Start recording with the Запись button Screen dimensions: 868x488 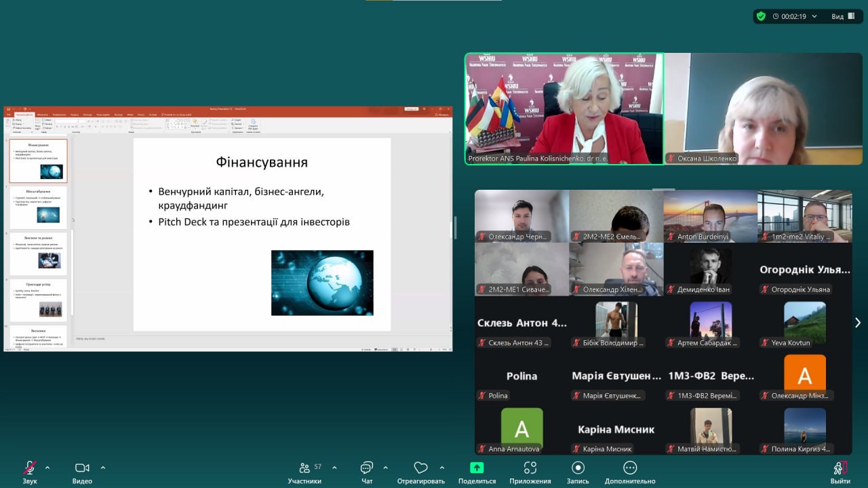(578, 468)
